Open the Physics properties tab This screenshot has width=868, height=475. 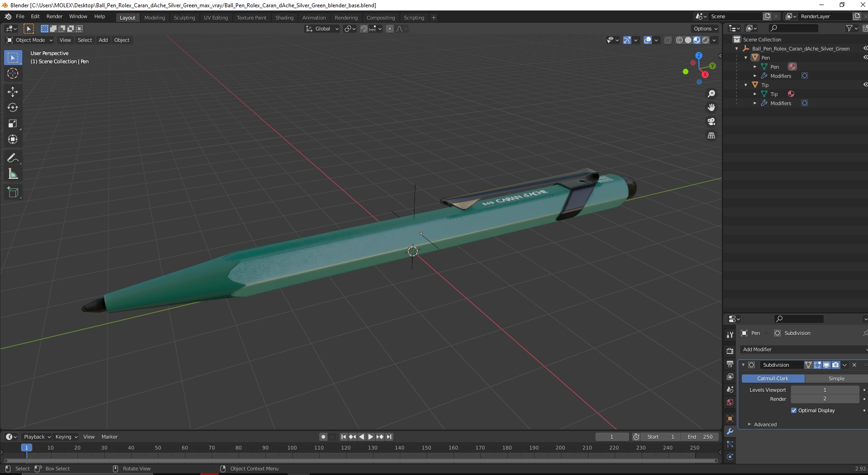(x=730, y=457)
